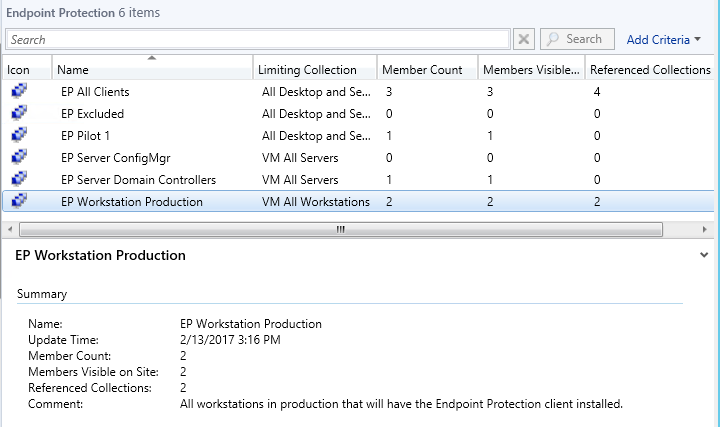The width and height of the screenshot is (720, 427).
Task: Sort by the Referenced Collections column
Action: point(650,70)
